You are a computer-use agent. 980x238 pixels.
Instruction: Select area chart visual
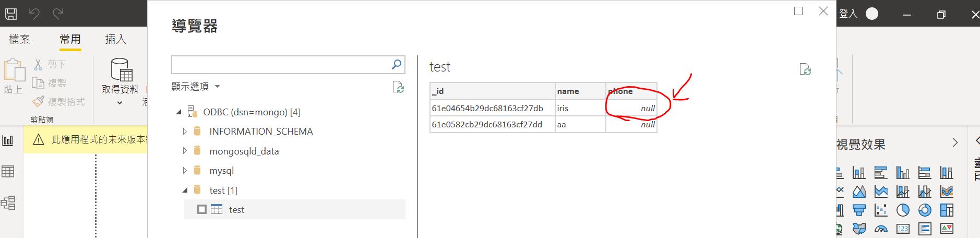859,192
